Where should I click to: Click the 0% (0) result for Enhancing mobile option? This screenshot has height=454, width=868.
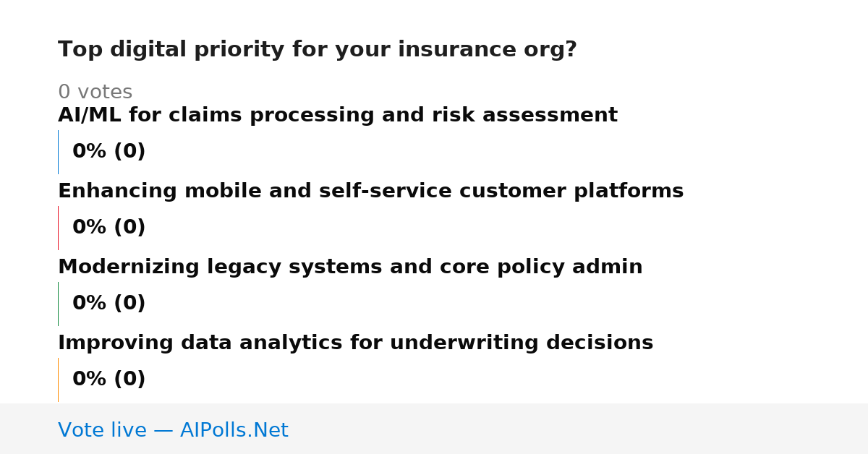109,228
